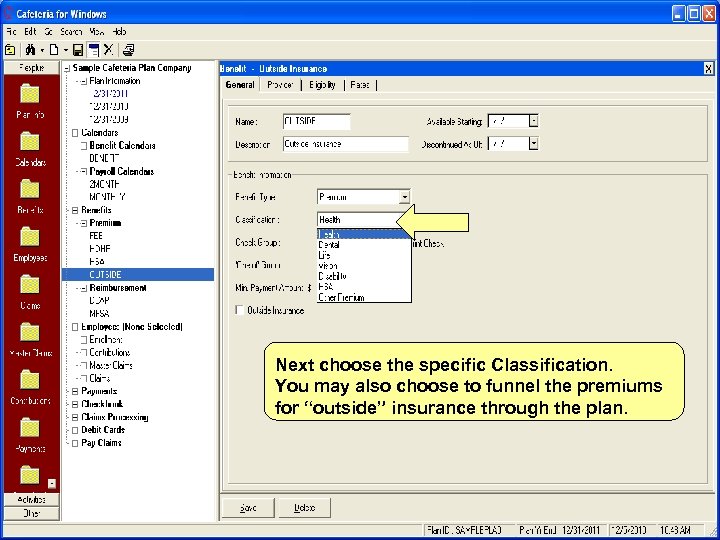Expand the Payments tree node

point(75,392)
